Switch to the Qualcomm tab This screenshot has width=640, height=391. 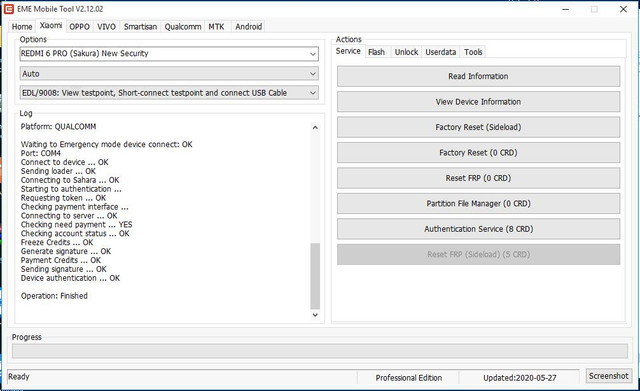point(182,27)
